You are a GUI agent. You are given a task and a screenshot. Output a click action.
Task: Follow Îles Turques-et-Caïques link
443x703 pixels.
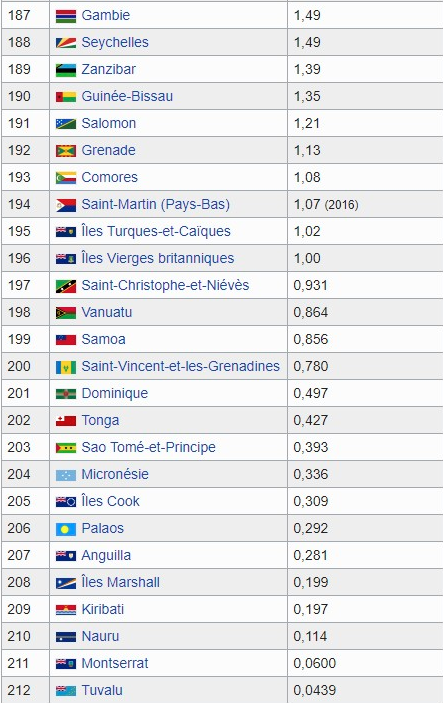click(156, 231)
